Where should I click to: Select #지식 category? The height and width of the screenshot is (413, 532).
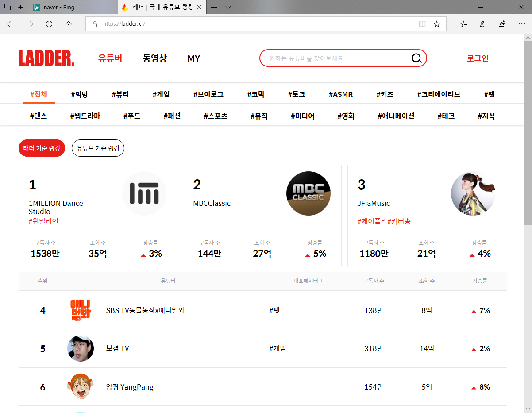(486, 116)
